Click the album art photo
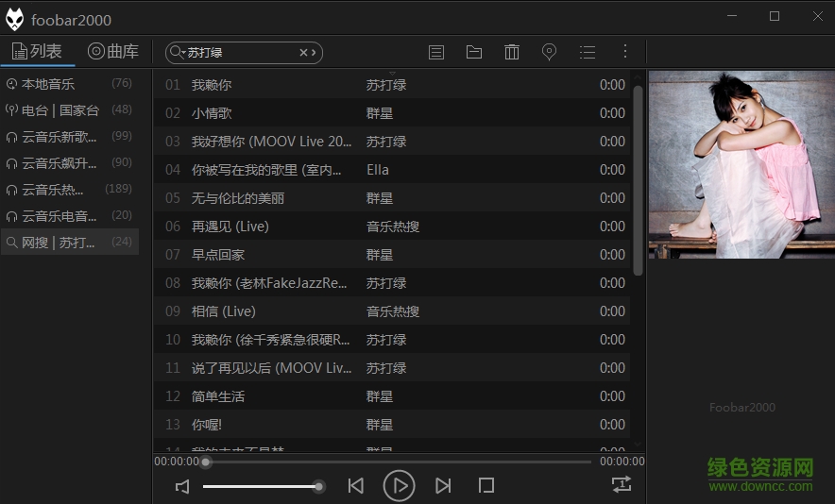 (741, 164)
